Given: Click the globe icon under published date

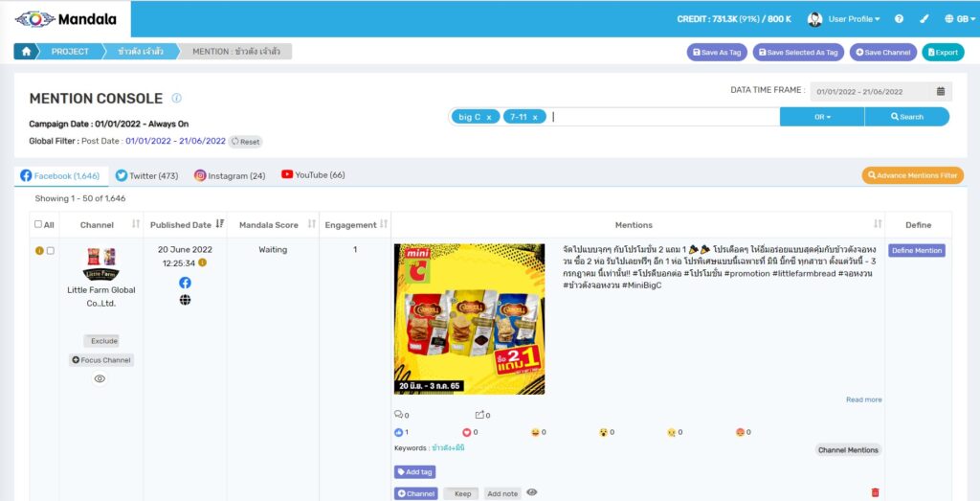Looking at the screenshot, I should (185, 300).
